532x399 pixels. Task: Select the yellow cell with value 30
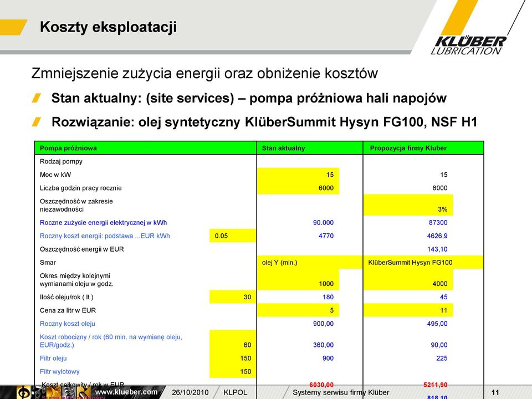coord(233,297)
